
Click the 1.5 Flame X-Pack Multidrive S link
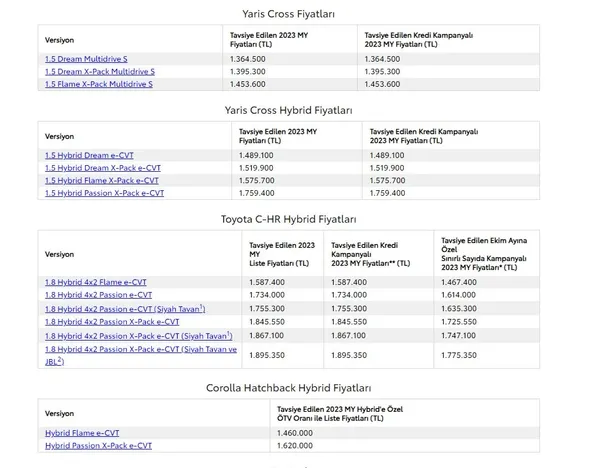(98, 85)
